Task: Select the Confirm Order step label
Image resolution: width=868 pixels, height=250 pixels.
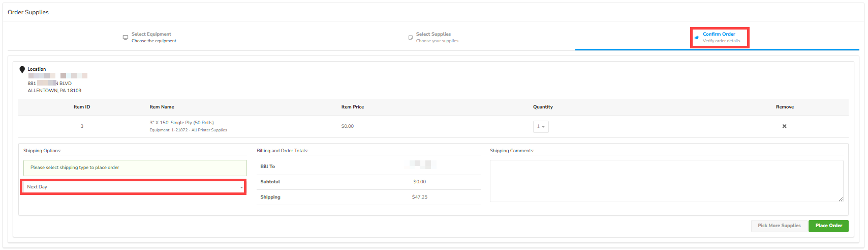Action: [x=719, y=34]
